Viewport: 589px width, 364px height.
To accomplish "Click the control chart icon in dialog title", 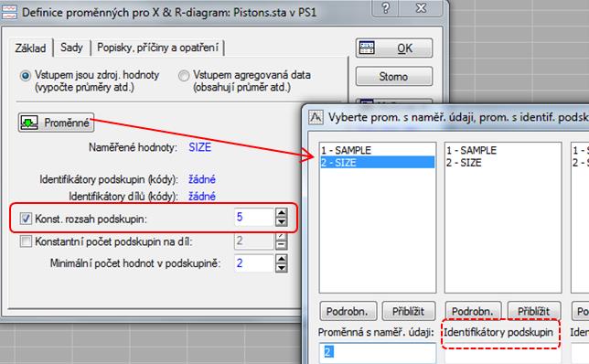I will coord(9,12).
